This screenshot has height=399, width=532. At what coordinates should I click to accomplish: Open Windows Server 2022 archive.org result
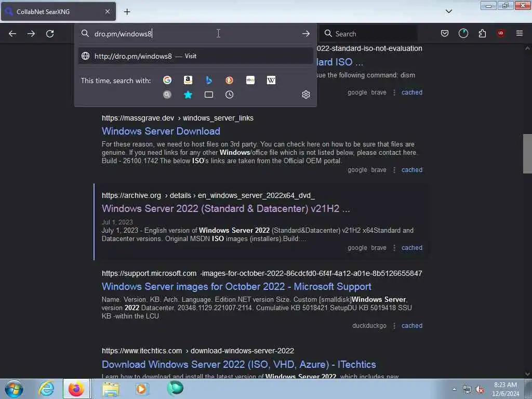click(x=225, y=209)
